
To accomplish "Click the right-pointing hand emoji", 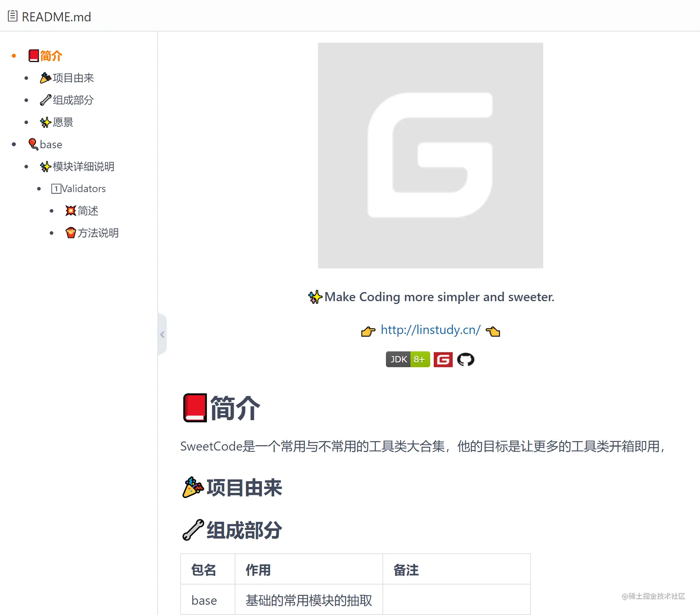I will 368,331.
